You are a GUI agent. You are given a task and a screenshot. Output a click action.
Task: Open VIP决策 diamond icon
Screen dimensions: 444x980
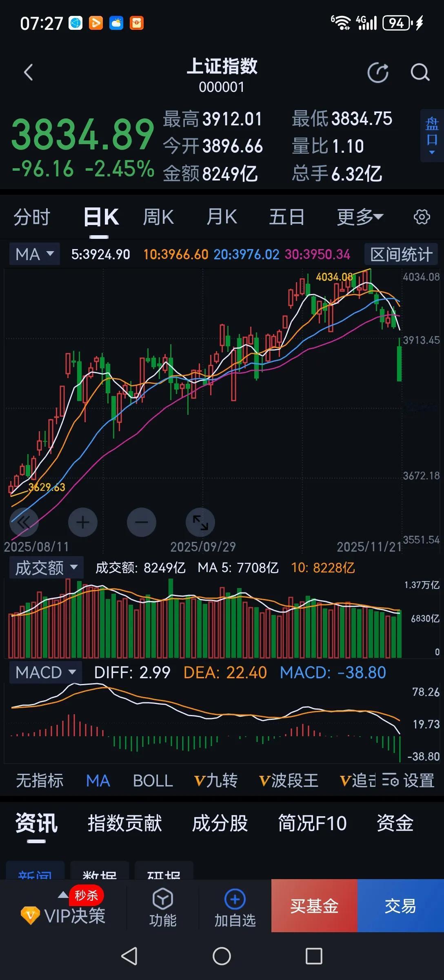(30, 916)
